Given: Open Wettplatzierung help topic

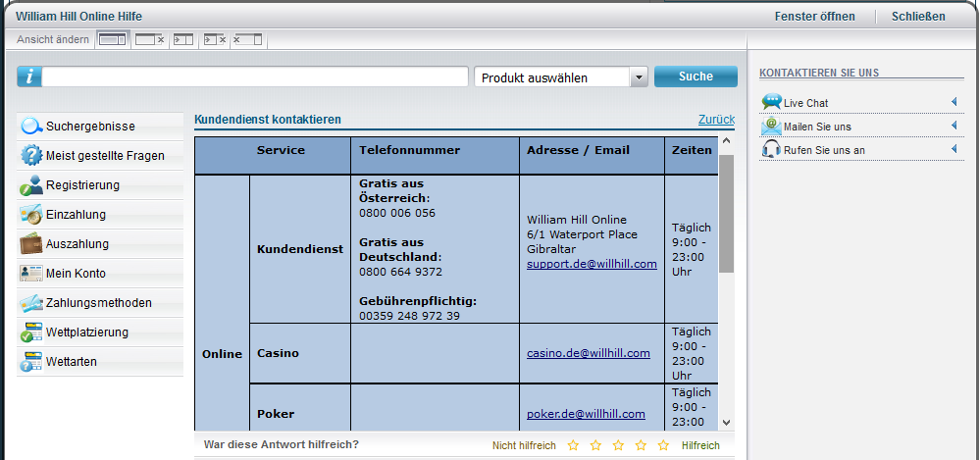Looking at the screenshot, I should point(100,332).
